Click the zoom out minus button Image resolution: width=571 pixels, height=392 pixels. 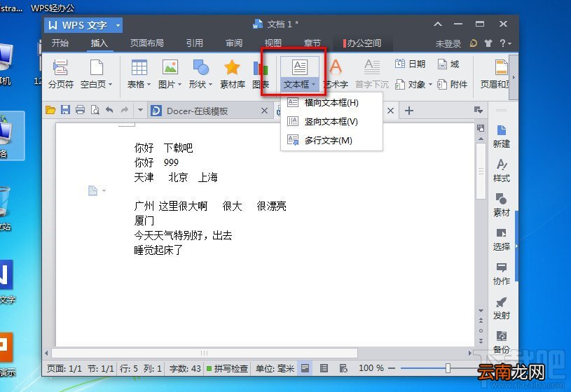(x=392, y=368)
